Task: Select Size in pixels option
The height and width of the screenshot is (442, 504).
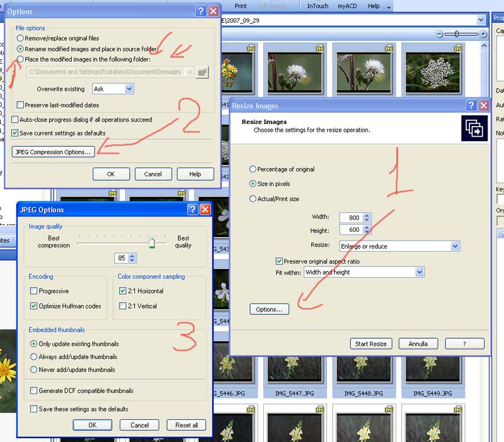Action: point(253,184)
